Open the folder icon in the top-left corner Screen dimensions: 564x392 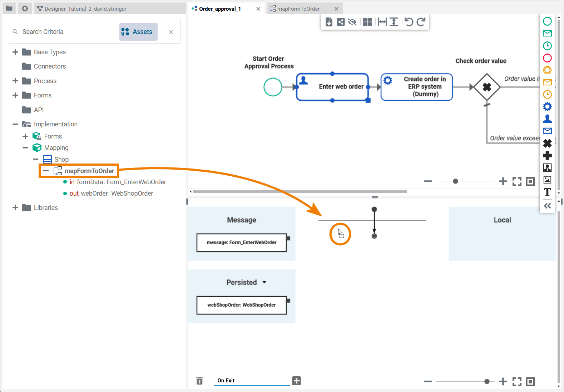[x=9, y=8]
